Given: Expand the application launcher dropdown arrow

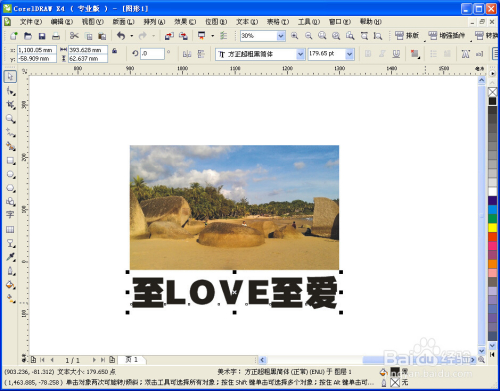Looking at the screenshot, I should click(213, 36).
